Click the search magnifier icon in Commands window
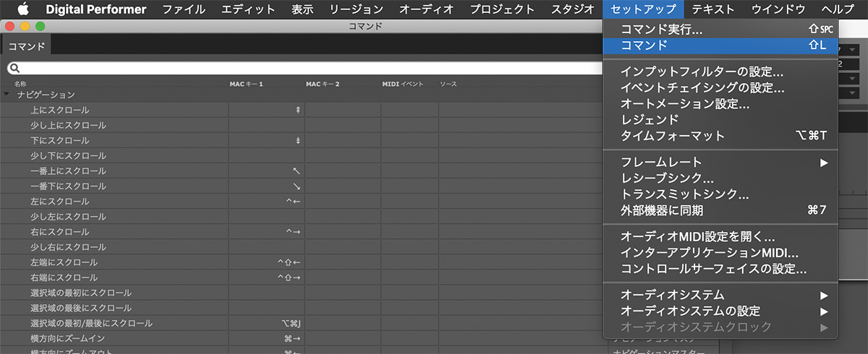This screenshot has height=354, width=868. point(14,68)
